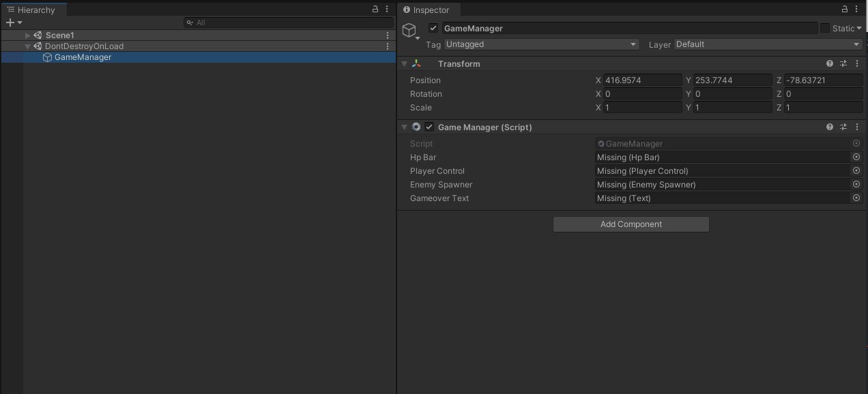Open object picker for Enemy Spawner
The image size is (868, 394).
856,185
